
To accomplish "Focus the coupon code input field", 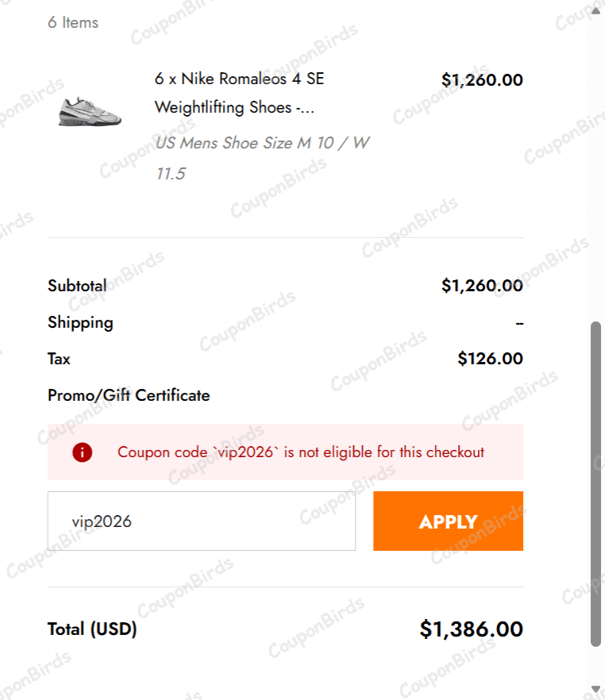I will tap(202, 521).
